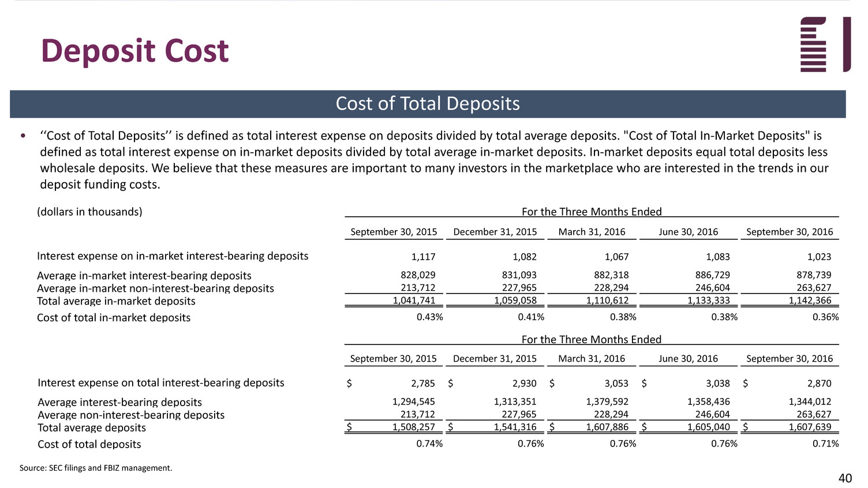This screenshot has width=868, height=488.
Task: Click the 'Cost of Total Deposits' banner
Action: (x=428, y=104)
